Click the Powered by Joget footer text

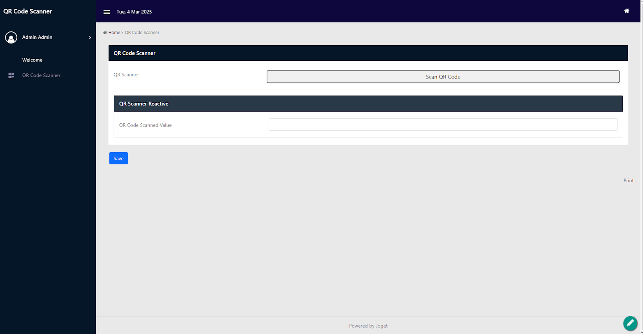(x=368, y=326)
